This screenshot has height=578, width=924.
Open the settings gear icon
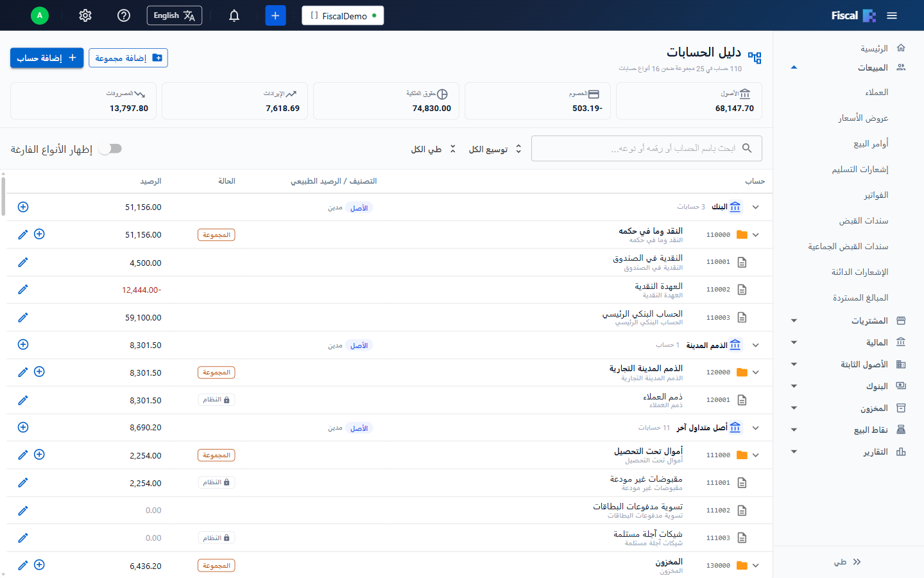click(x=85, y=15)
